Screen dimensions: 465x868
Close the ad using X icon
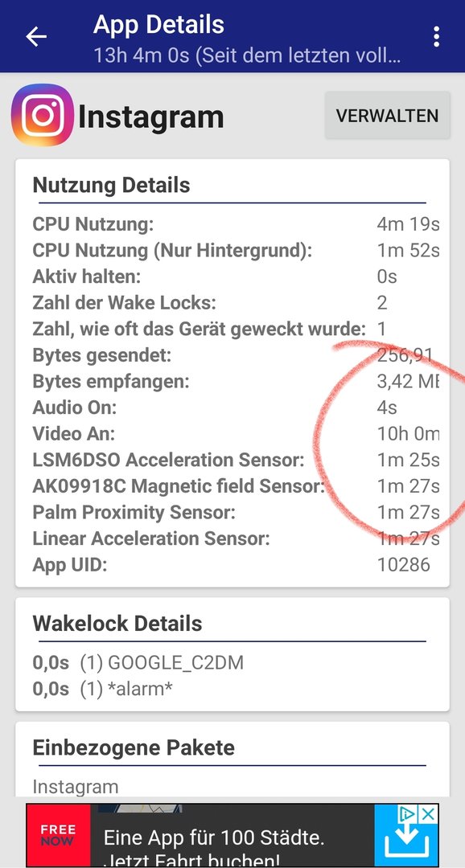[x=429, y=814]
